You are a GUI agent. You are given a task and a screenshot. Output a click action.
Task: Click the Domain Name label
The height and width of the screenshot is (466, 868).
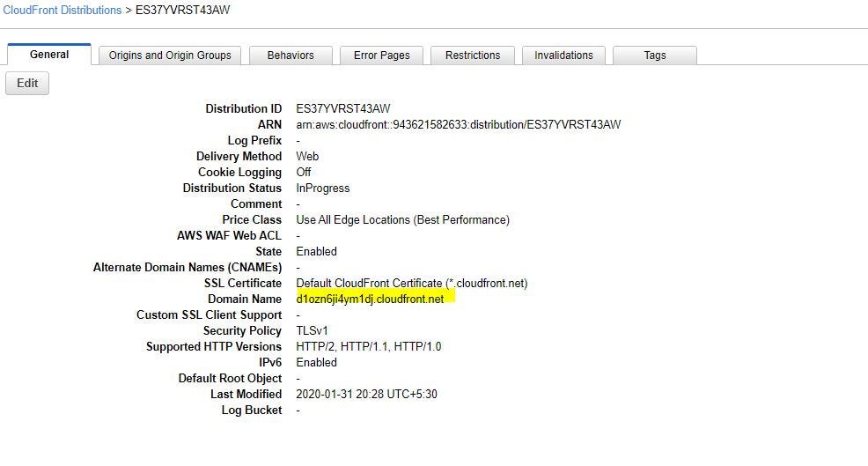click(245, 300)
